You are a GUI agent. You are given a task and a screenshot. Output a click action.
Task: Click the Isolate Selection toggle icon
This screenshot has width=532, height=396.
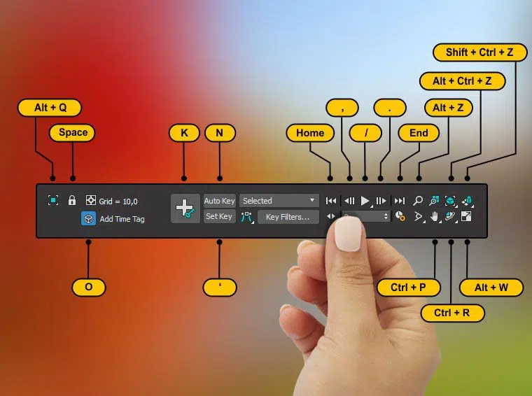(53, 201)
